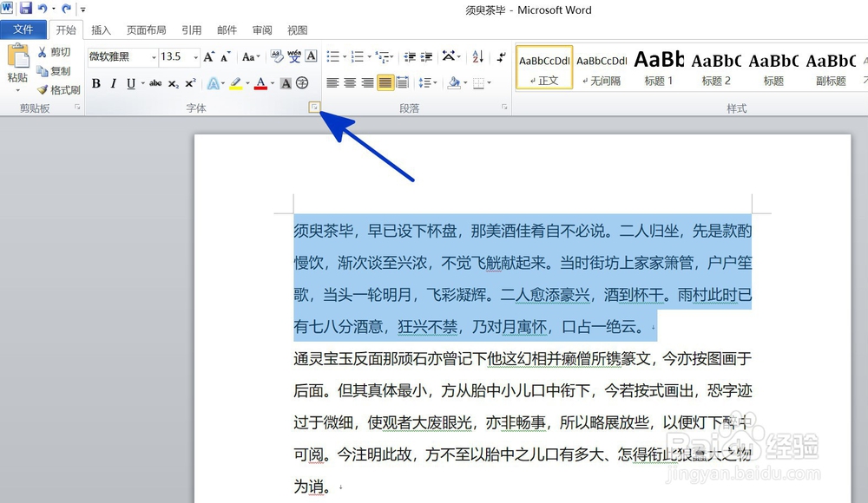Viewport: 868px width, 503px height.
Task: Open the 文件 backstage menu
Action: pyautogui.click(x=24, y=29)
